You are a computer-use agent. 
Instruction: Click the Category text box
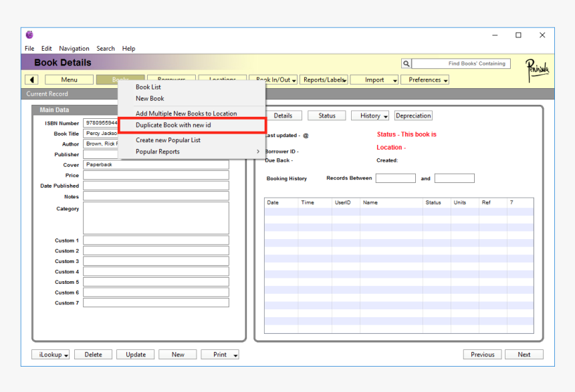[156, 218]
